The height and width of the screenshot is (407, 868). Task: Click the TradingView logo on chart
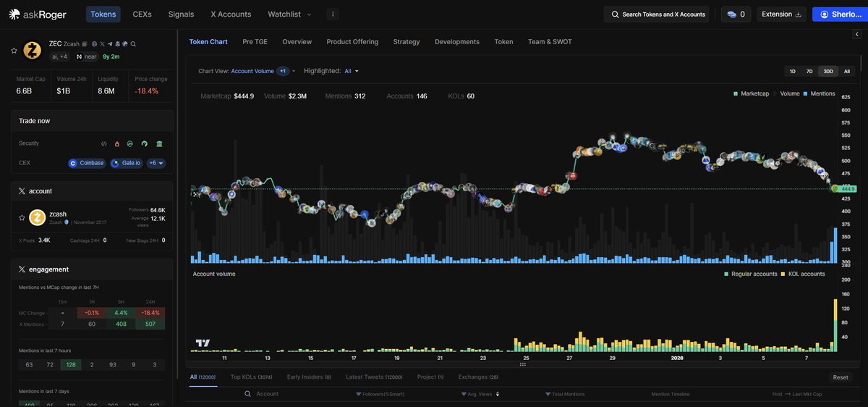coord(203,343)
